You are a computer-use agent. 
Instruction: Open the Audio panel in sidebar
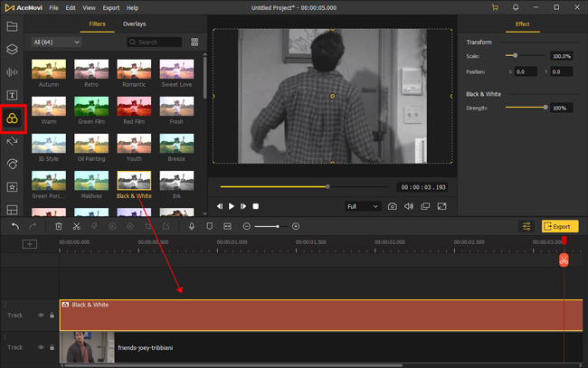(x=12, y=72)
